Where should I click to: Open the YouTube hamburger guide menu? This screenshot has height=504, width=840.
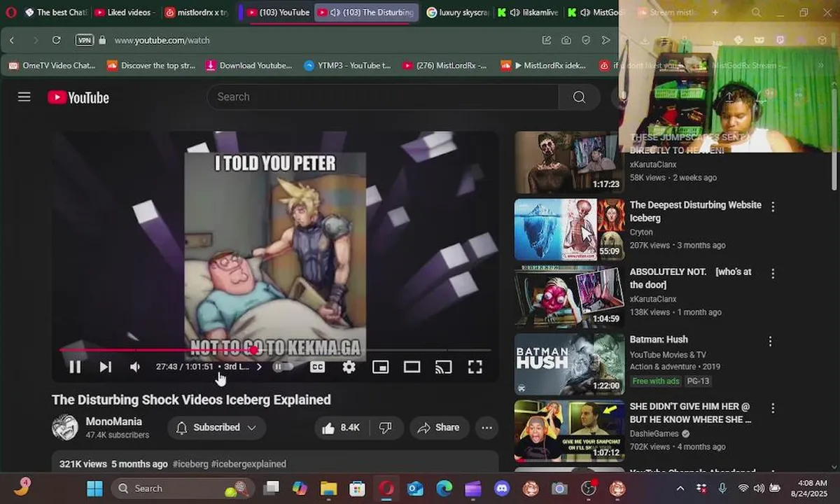click(24, 97)
